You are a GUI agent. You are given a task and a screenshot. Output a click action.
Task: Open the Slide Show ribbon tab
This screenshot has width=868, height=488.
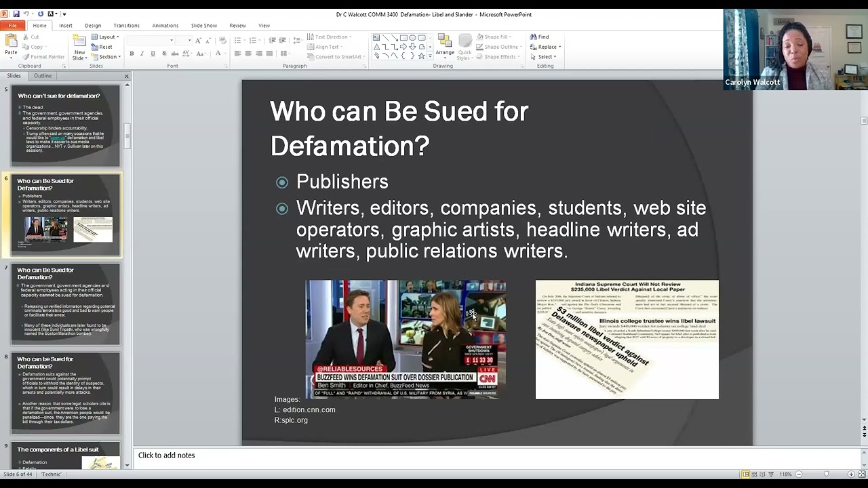(204, 26)
